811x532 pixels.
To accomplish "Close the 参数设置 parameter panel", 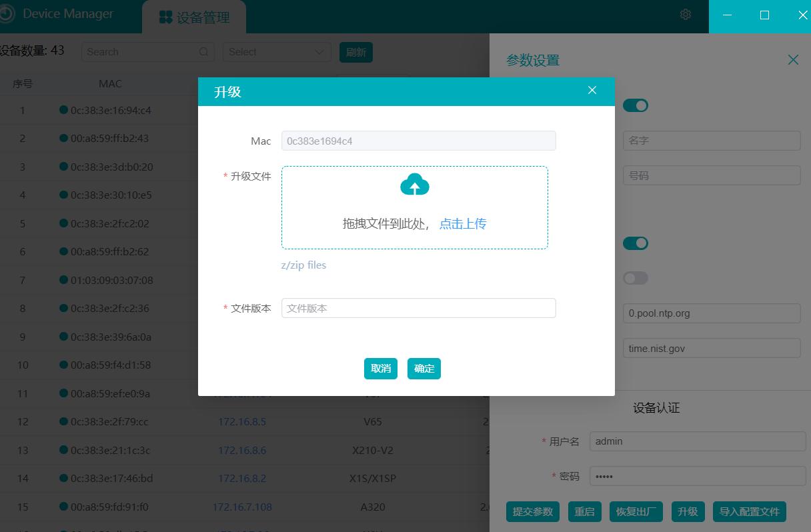I will [793, 59].
